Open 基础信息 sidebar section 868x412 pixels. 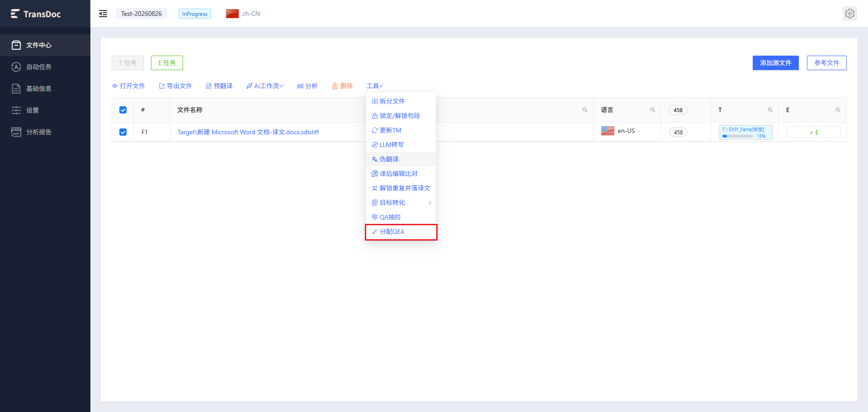pos(45,89)
